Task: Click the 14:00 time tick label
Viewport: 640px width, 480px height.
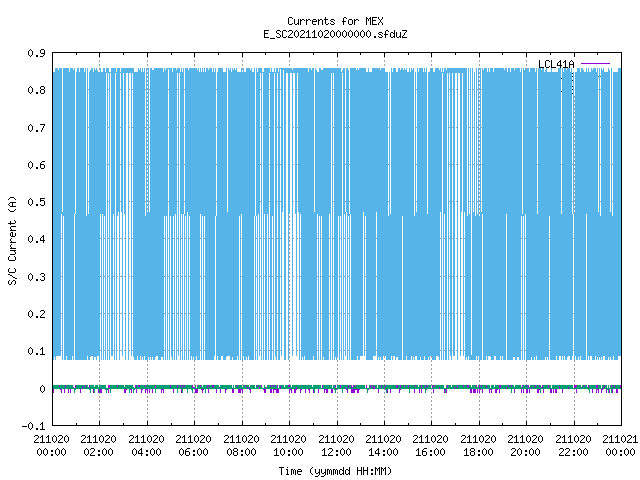Action: point(383,446)
